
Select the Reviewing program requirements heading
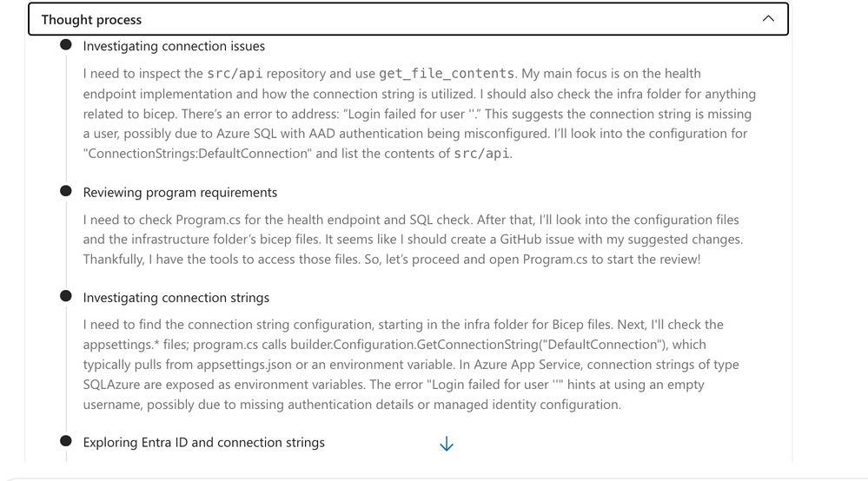[180, 192]
